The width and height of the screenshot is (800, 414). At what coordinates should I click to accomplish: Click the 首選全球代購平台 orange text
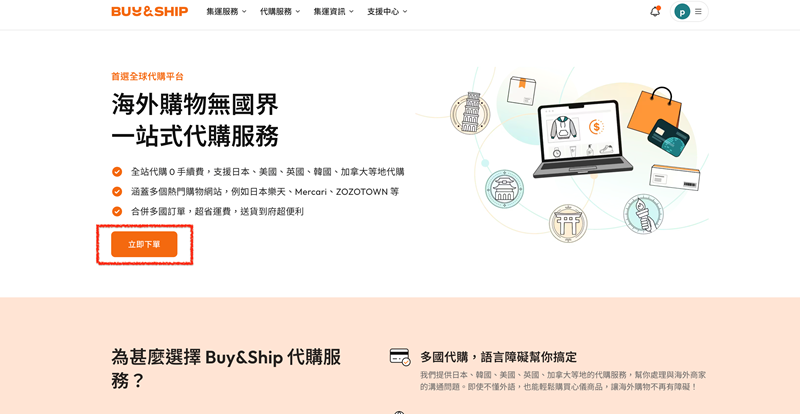147,77
